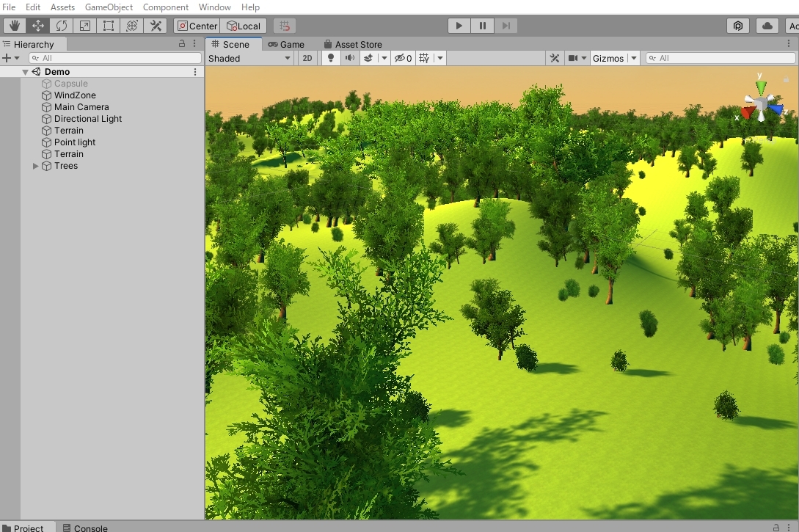This screenshot has width=799, height=532.
Task: Toggle Local handle rotation
Action: [x=243, y=26]
